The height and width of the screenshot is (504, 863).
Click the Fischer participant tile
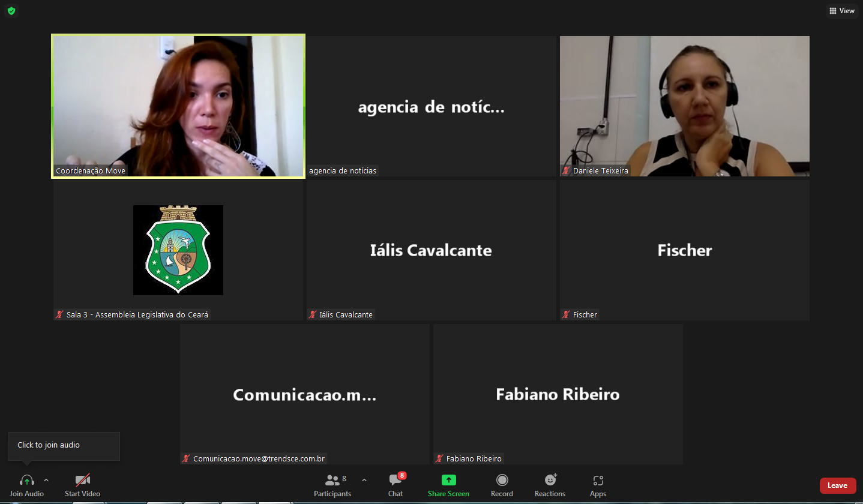[x=684, y=250]
